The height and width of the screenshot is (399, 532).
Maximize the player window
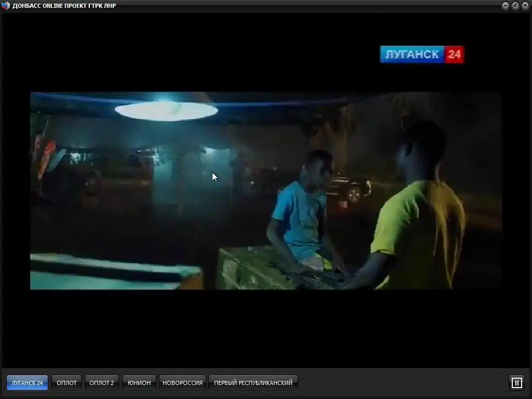pos(515,5)
